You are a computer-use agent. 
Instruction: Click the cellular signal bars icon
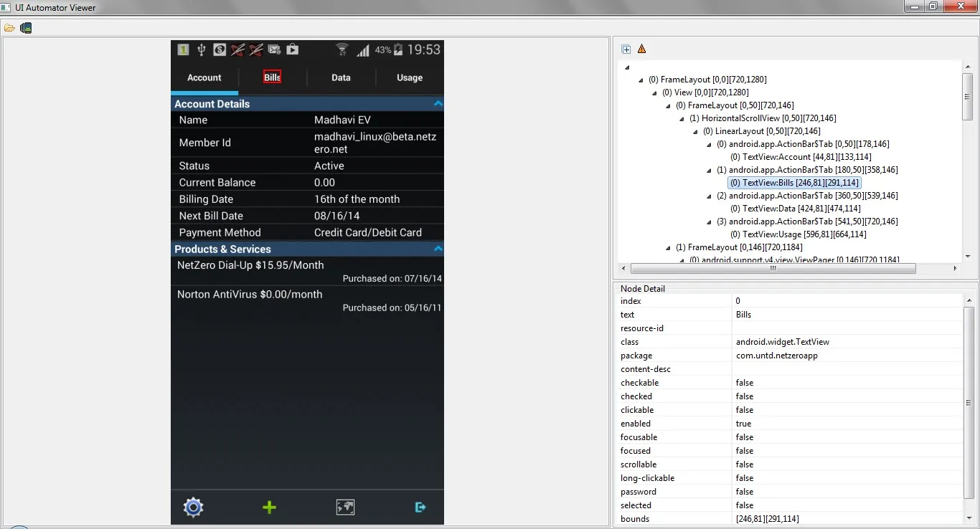click(x=363, y=50)
